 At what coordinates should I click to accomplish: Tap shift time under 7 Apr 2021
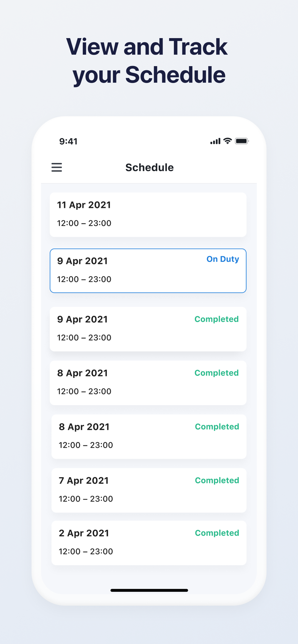[86, 499]
